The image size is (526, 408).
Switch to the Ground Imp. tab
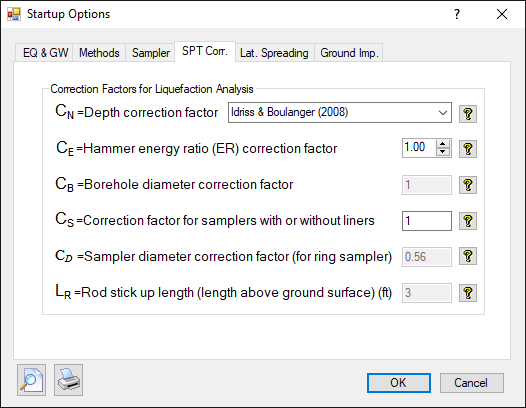click(x=349, y=53)
